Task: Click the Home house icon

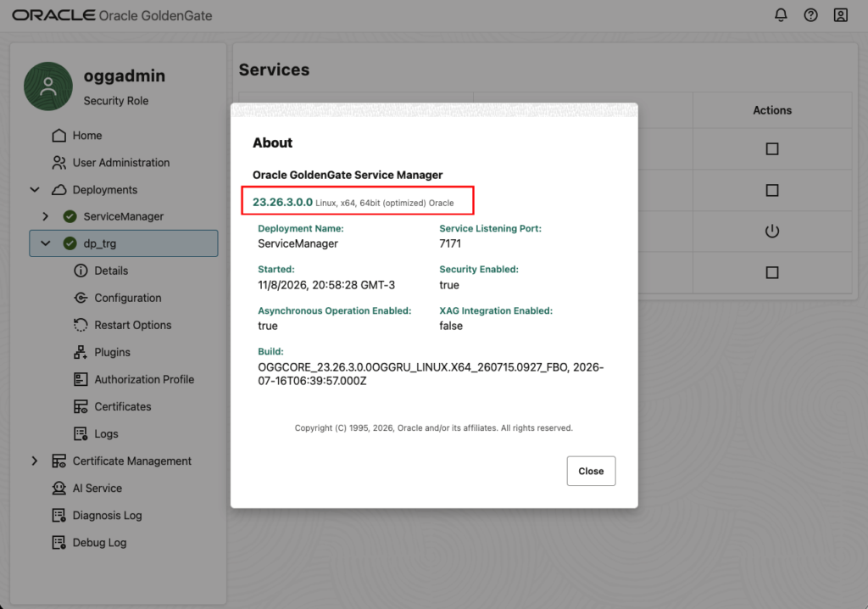Action: click(x=58, y=135)
